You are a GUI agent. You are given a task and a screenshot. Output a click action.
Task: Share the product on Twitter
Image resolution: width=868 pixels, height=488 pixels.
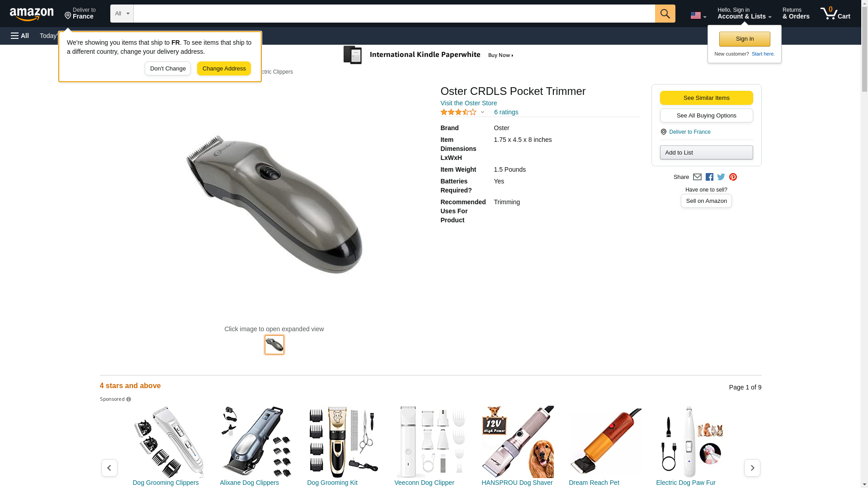point(721,177)
